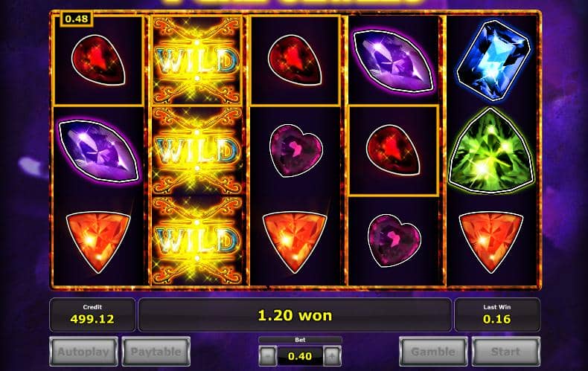This screenshot has width=588, height=371.
Task: Click the top WILD symbol
Action: click(x=197, y=60)
